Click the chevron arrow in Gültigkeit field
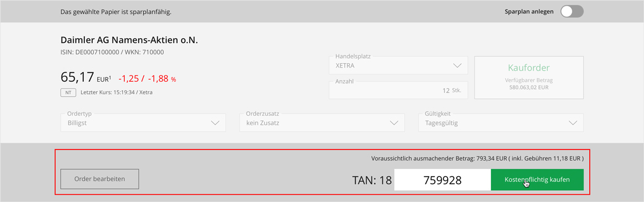This screenshot has width=644, height=202. pyautogui.click(x=572, y=123)
